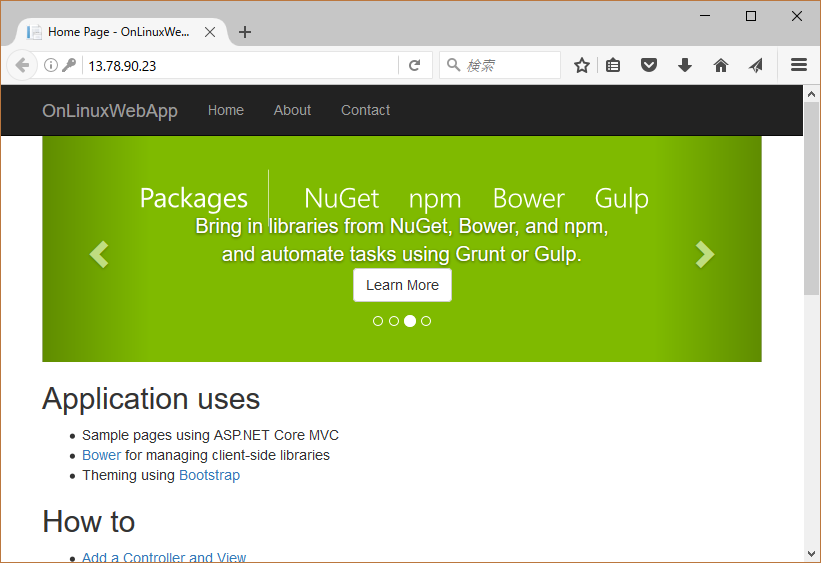Click the scrollbar up arrow
This screenshot has height=563, width=821.
click(812, 94)
